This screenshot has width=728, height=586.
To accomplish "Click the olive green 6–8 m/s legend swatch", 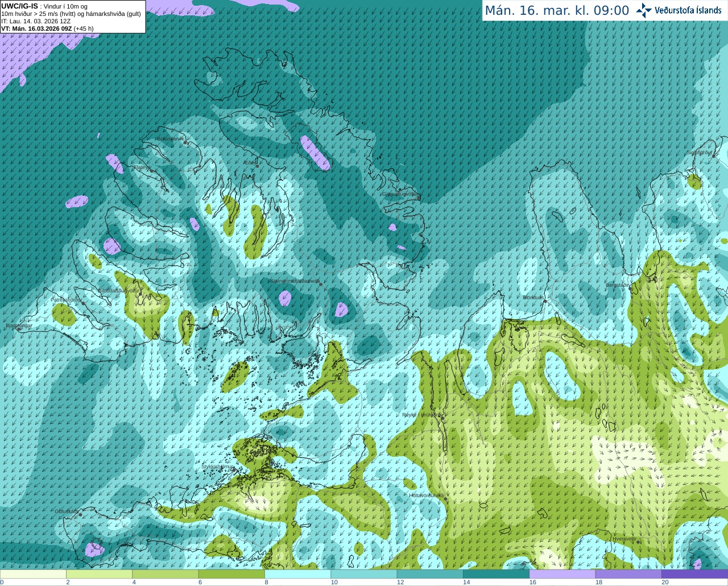I will tap(231, 574).
